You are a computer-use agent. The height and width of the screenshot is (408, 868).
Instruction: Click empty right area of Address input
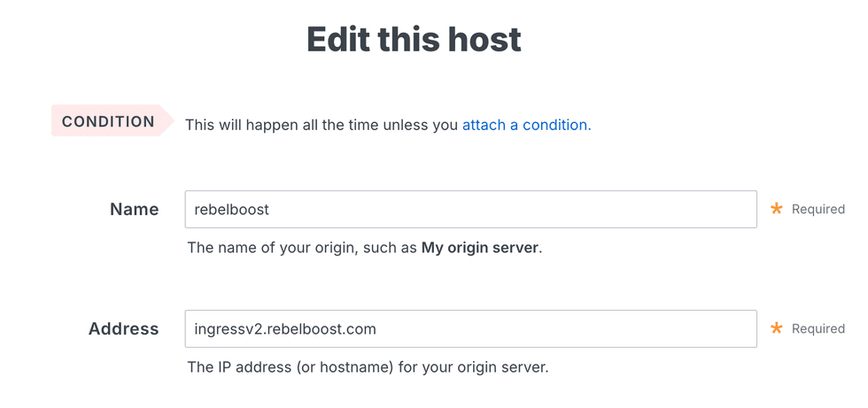pos(620,328)
